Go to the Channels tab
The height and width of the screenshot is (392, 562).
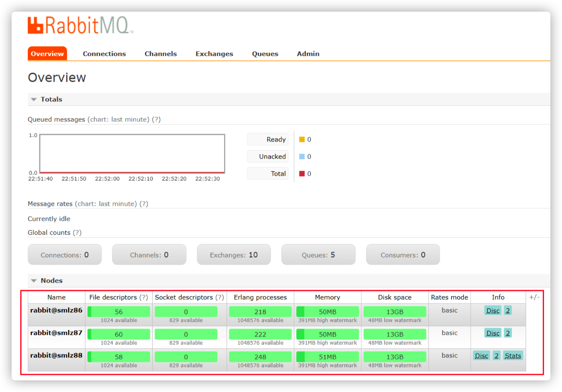(161, 54)
